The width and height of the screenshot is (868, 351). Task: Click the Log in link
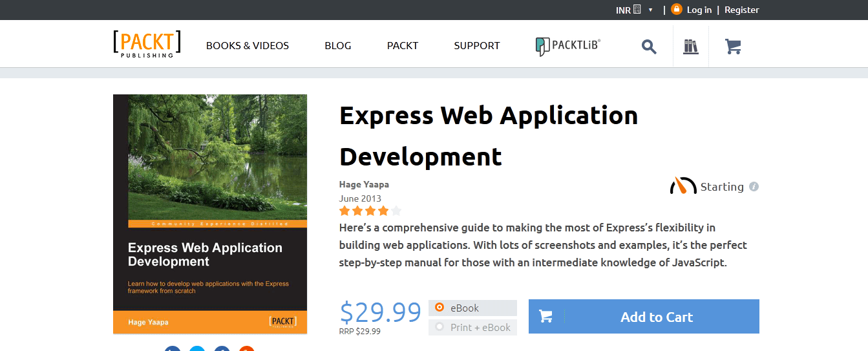tap(699, 10)
